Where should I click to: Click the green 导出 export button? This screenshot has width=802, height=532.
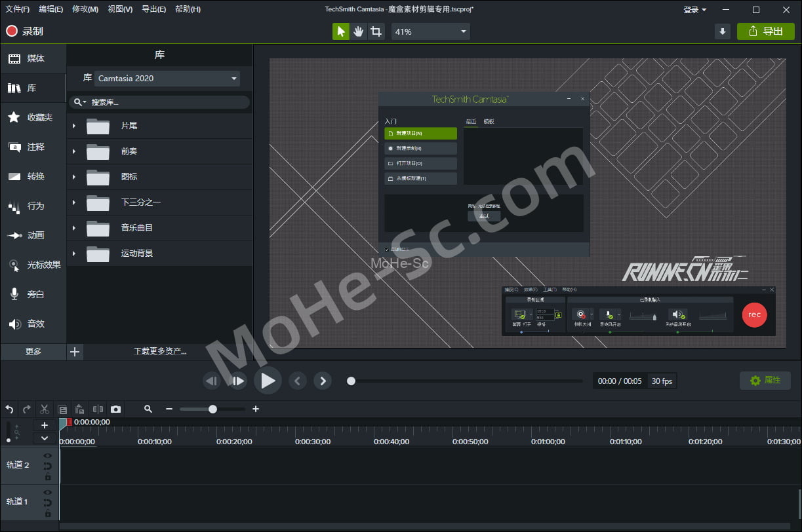point(765,31)
